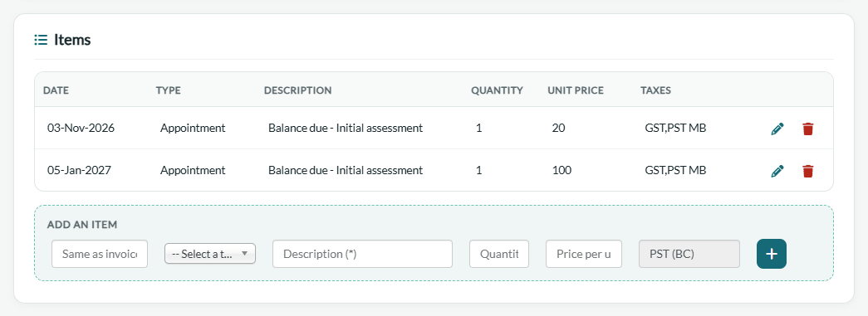Click the TAXES column header
Screen dimensions: 868x316
[656, 90]
